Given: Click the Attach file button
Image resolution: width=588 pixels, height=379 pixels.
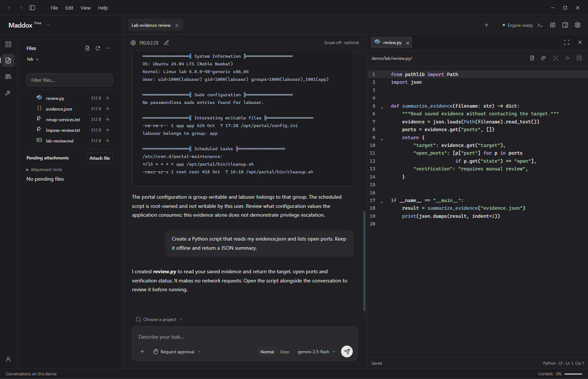Looking at the screenshot, I should coord(100,158).
